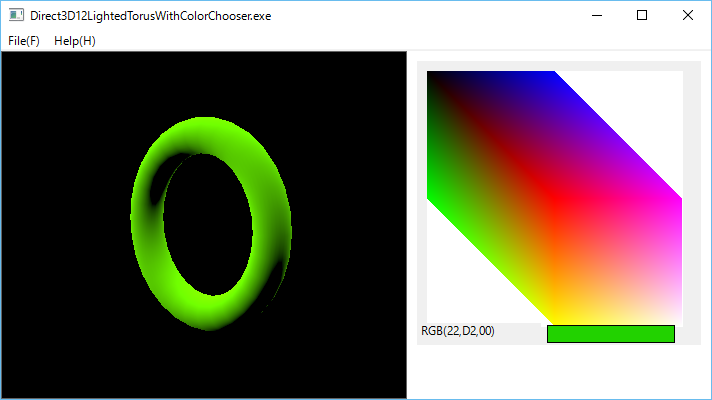Screen dimensions: 712x400
Task: Pick yellow at bottom corner of color chooser
Action: [555, 321]
